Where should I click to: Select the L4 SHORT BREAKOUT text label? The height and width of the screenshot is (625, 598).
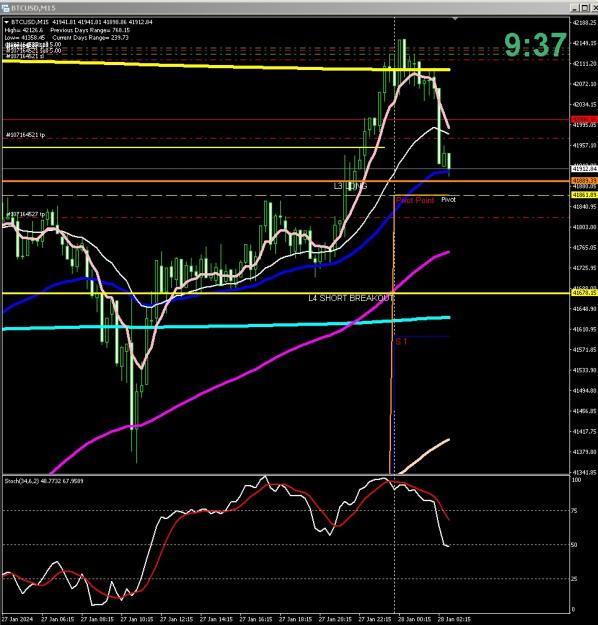pos(351,298)
